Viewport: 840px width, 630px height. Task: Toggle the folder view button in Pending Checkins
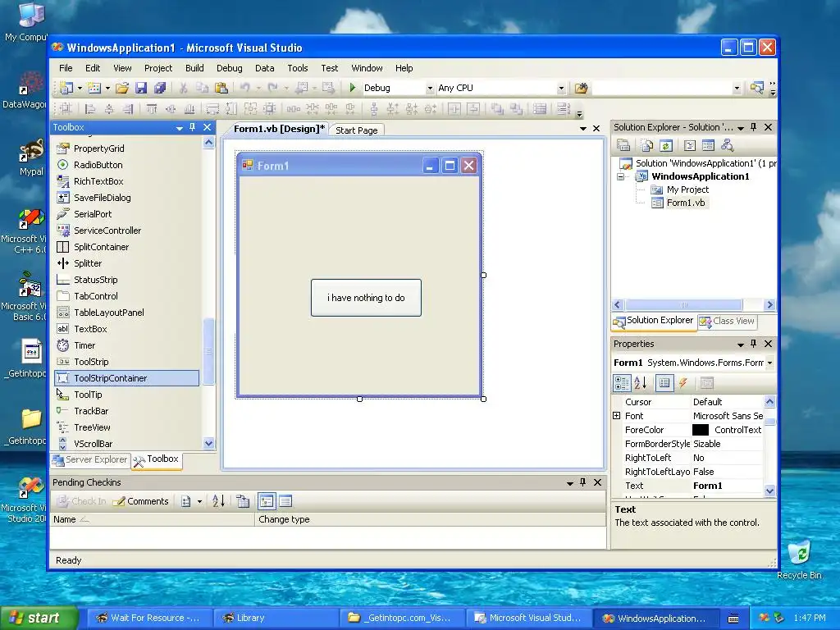tap(267, 501)
